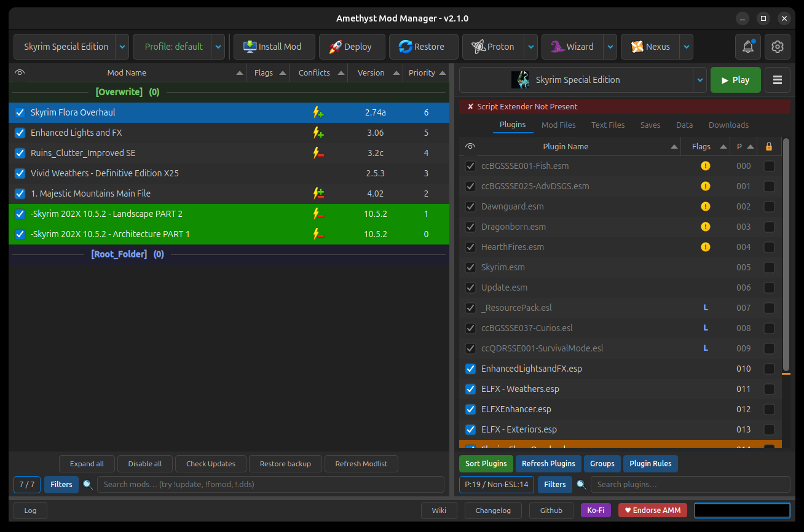Click the magnifier icon by mod search
The image size is (804, 532).
(88, 485)
